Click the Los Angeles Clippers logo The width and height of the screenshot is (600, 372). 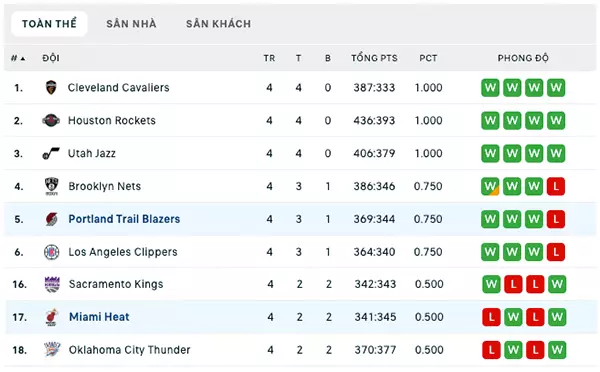(51, 252)
